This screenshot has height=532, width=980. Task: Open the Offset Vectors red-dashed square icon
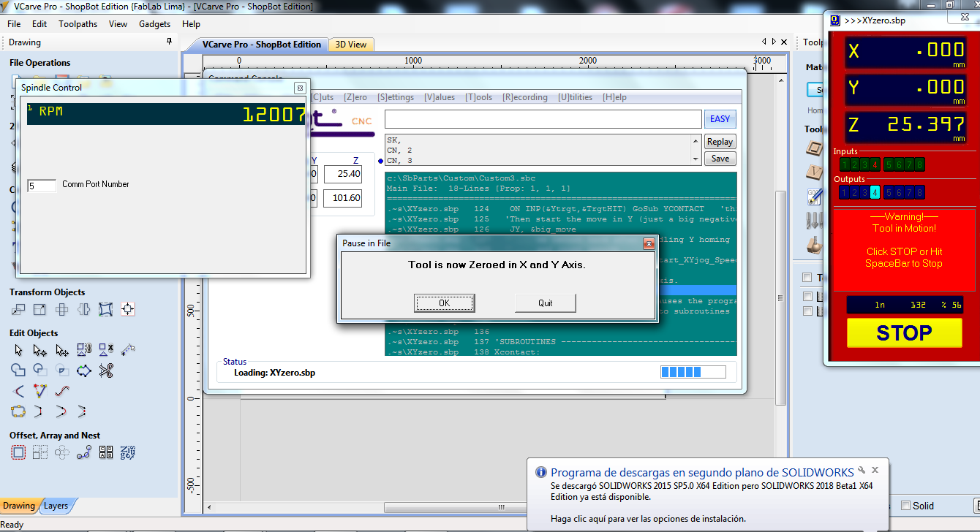18,452
